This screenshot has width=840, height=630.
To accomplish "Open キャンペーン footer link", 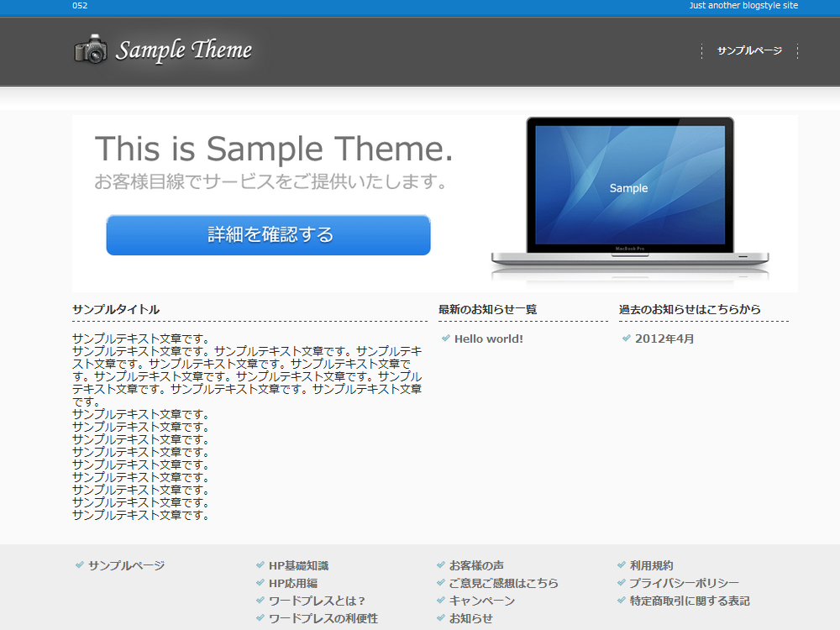I will tap(482, 601).
